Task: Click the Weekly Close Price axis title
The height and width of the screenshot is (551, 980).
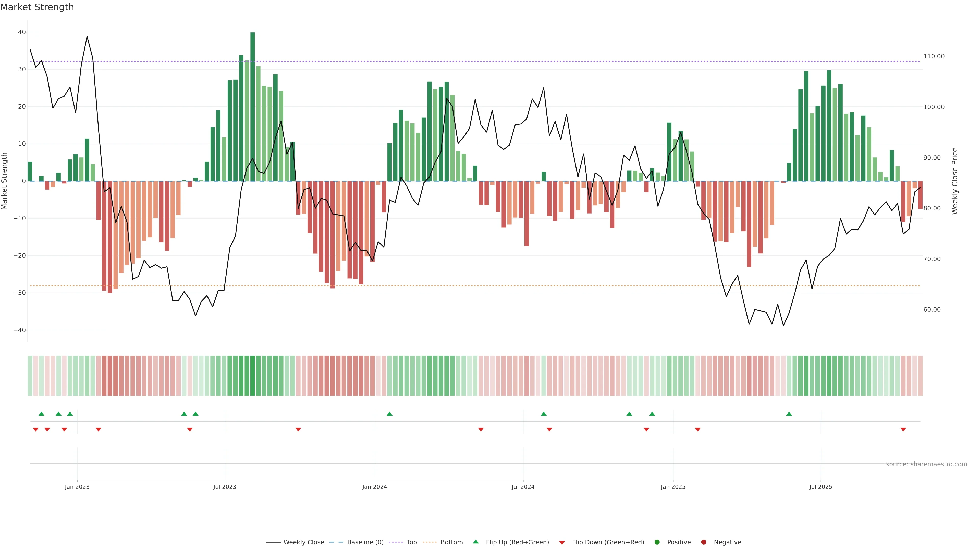Action: pos(955,181)
